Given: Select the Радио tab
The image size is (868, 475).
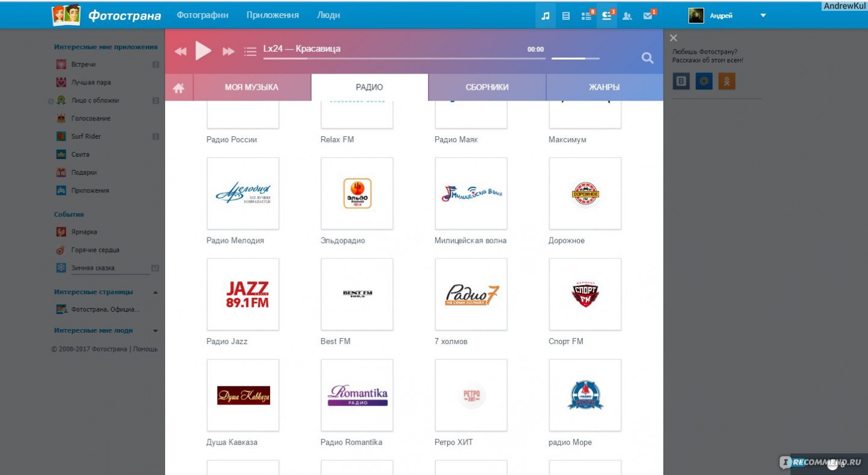Looking at the screenshot, I should pyautogui.click(x=370, y=87).
